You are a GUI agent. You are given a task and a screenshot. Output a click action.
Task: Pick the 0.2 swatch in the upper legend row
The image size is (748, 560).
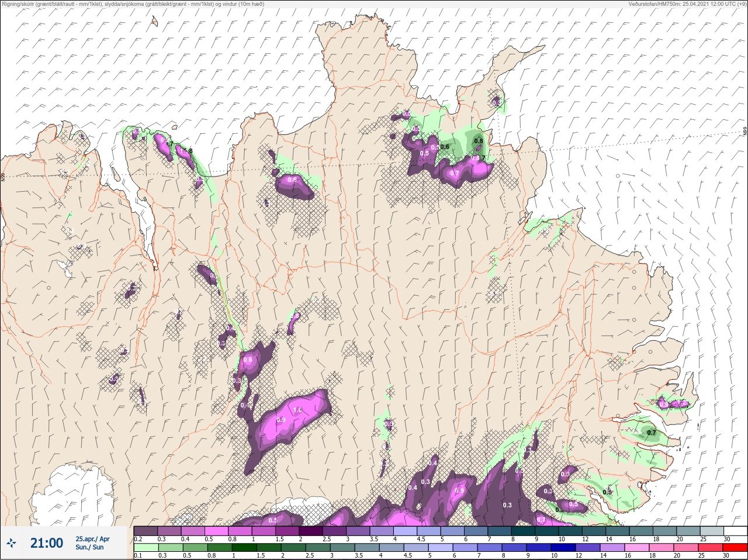[x=146, y=530]
